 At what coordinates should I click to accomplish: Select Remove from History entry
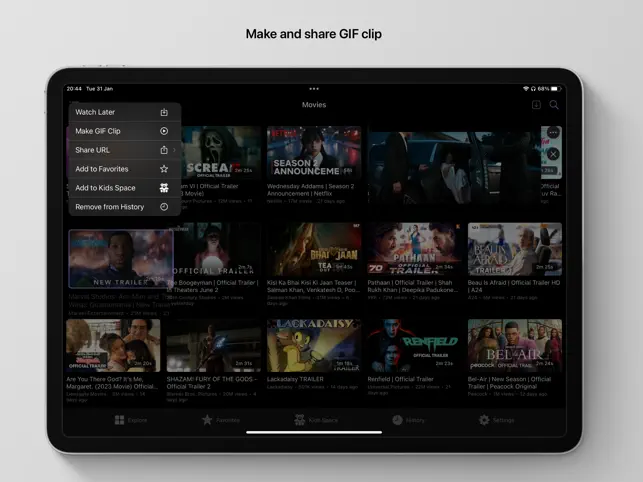point(125,206)
